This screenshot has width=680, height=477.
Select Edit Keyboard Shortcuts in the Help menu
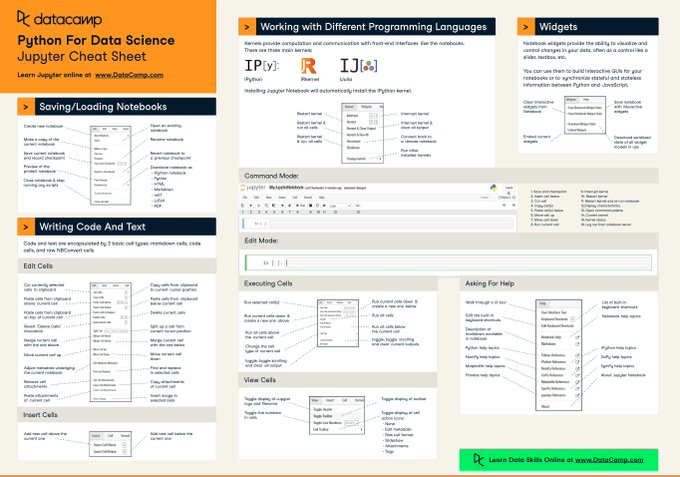(557, 326)
